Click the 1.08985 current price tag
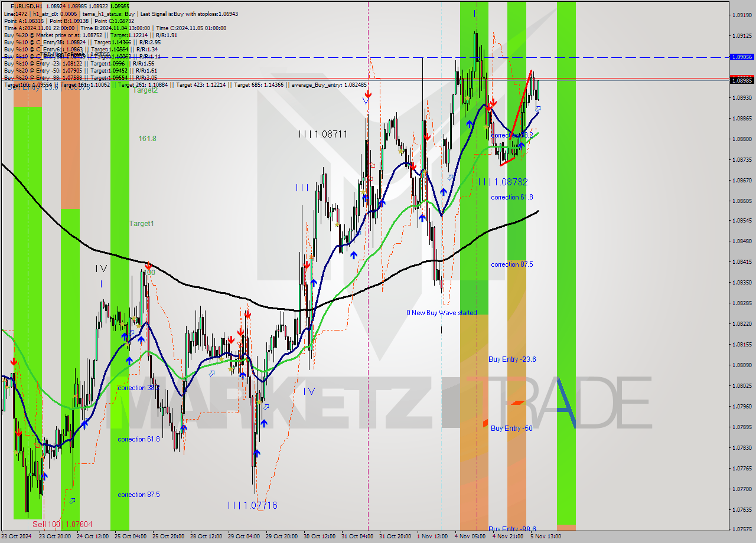The width and height of the screenshot is (756, 543). point(742,80)
